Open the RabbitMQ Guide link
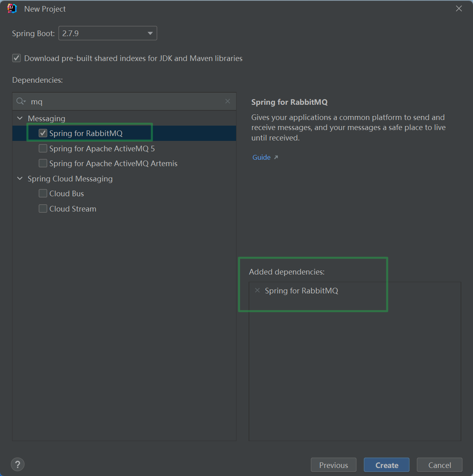Screen dimensions: 473x476 pyautogui.click(x=262, y=157)
